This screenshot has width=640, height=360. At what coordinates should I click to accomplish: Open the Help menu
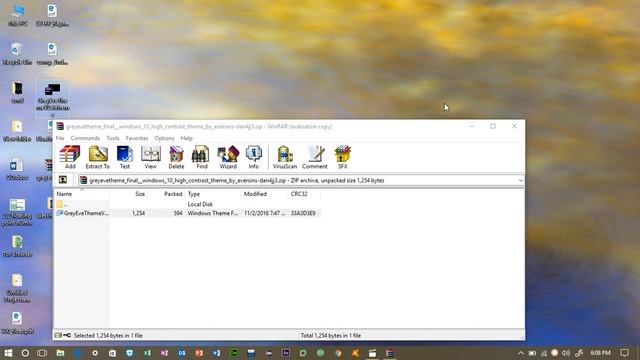[187, 138]
